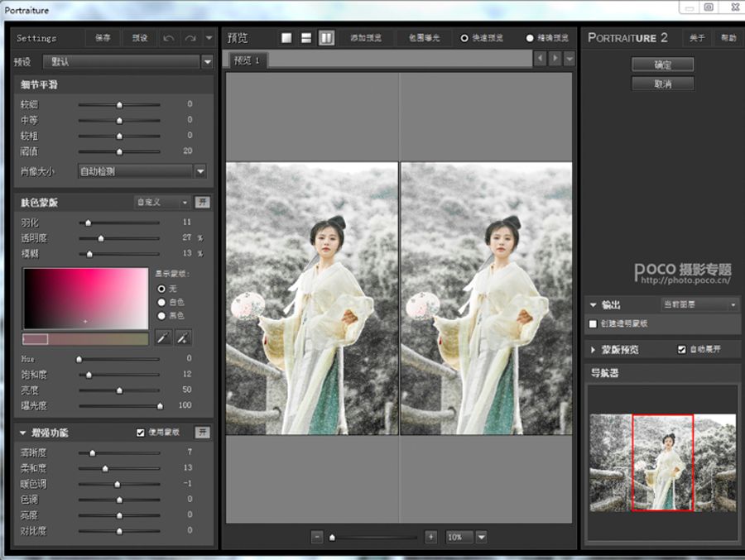The height and width of the screenshot is (560, 745).
Task: Click the 10% zoom value field
Action: [459, 537]
